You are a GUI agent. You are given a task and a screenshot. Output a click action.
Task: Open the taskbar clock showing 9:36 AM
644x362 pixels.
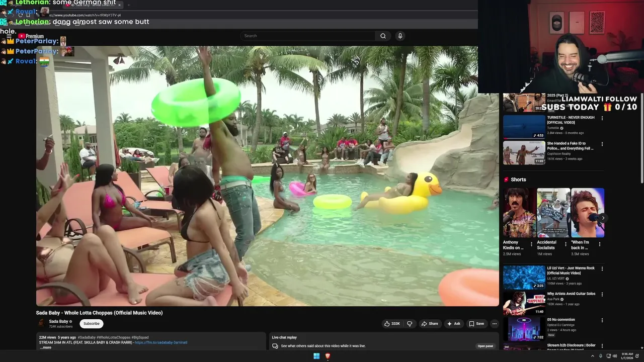pos(627,356)
